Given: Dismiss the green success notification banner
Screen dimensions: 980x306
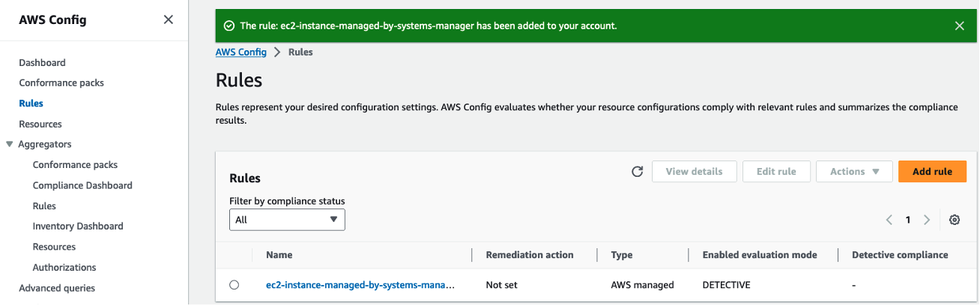Looking at the screenshot, I should tap(960, 25).
